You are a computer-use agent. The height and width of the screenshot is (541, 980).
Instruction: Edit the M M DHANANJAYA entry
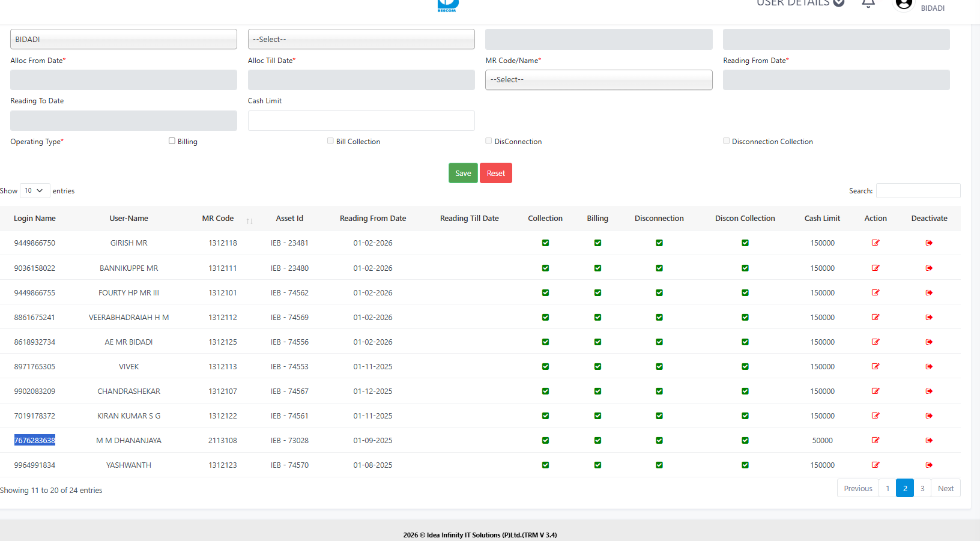[x=875, y=441]
